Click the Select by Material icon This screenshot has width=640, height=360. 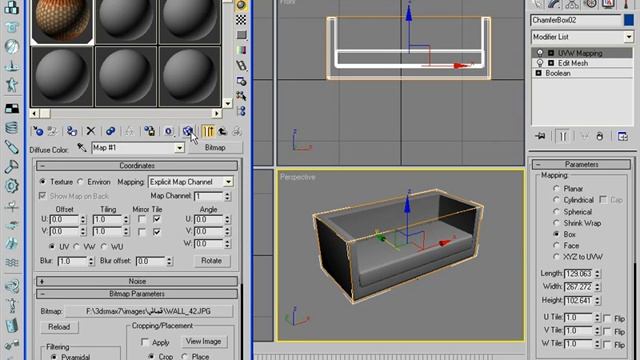(241, 96)
